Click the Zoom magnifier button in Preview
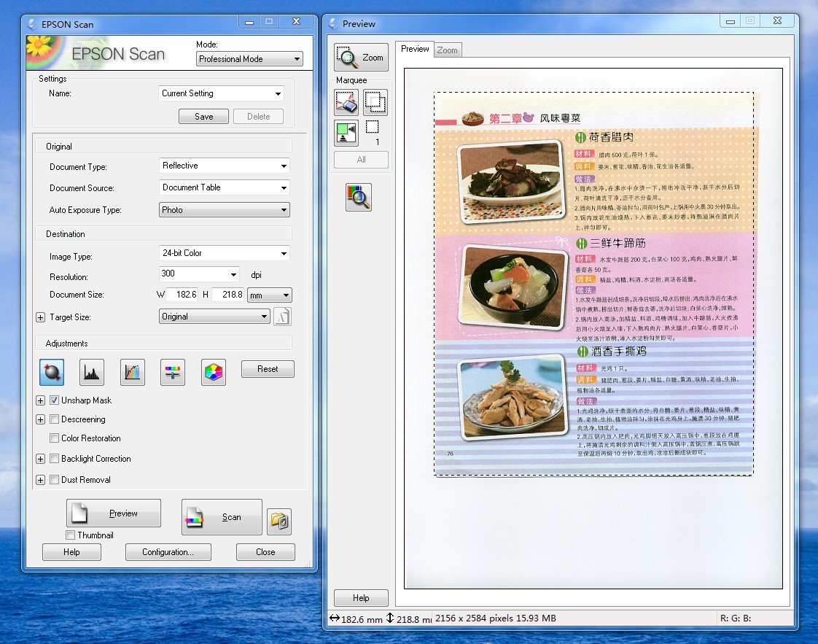The height and width of the screenshot is (644, 818). click(x=361, y=58)
